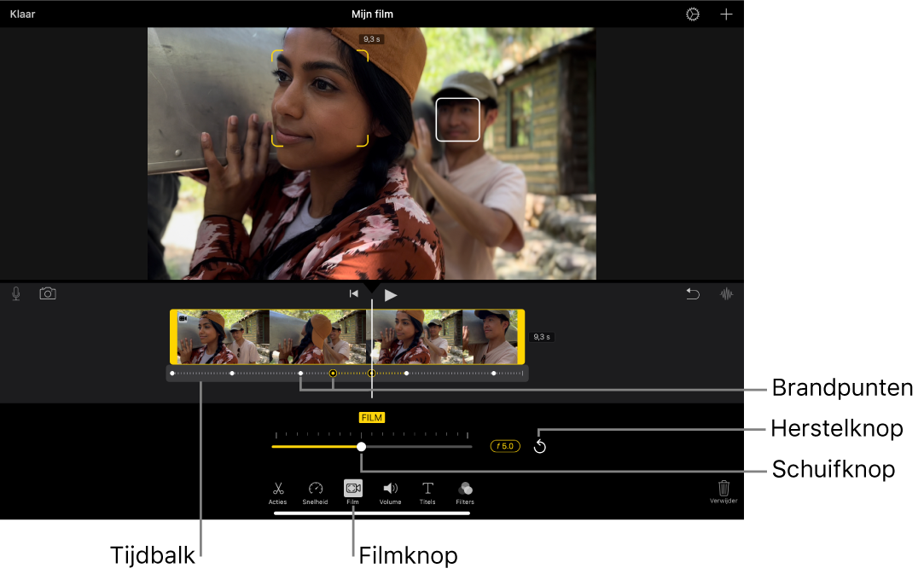The image size is (924, 574).
Task: Select the yellow focus frame on woman's face
Action: (320, 98)
